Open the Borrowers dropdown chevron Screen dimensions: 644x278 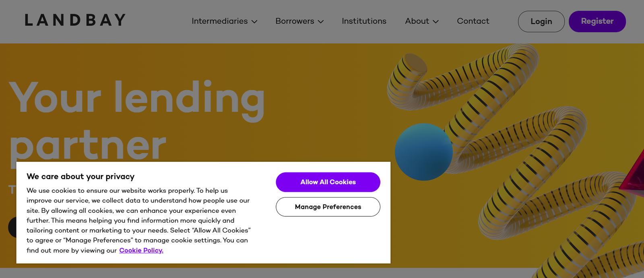(321, 22)
